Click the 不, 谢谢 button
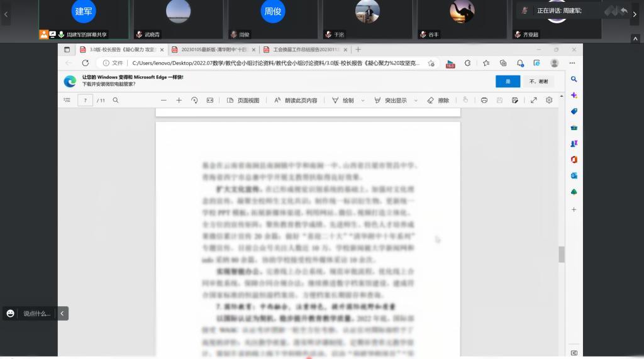This screenshot has height=359, width=644. 539,81
